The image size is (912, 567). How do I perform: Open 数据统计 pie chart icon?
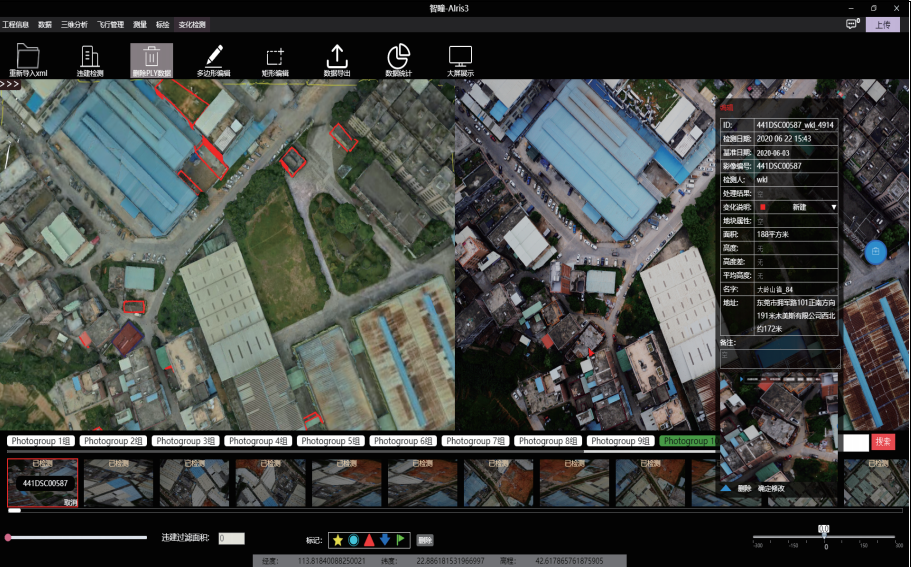399,56
